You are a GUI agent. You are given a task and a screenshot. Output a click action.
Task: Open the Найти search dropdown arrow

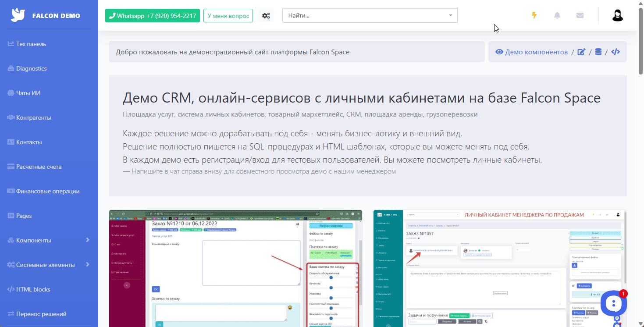450,16
